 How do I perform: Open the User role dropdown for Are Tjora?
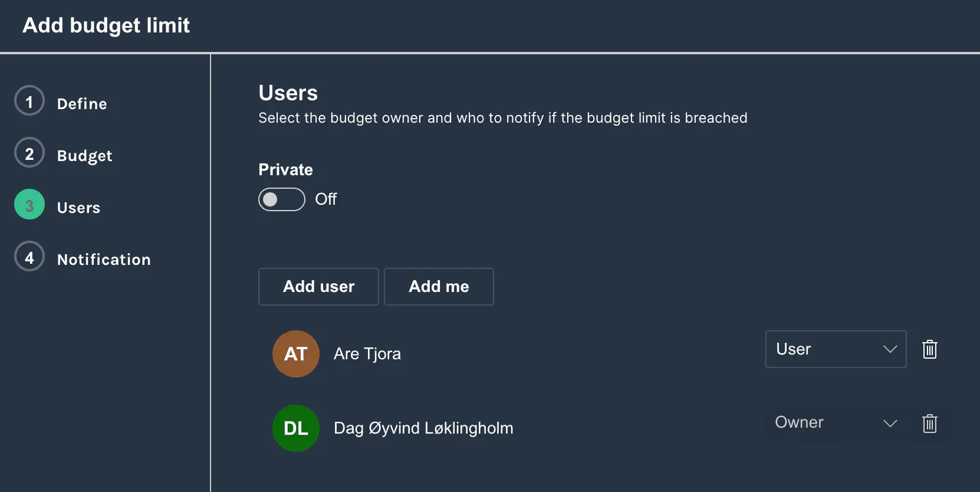(835, 349)
